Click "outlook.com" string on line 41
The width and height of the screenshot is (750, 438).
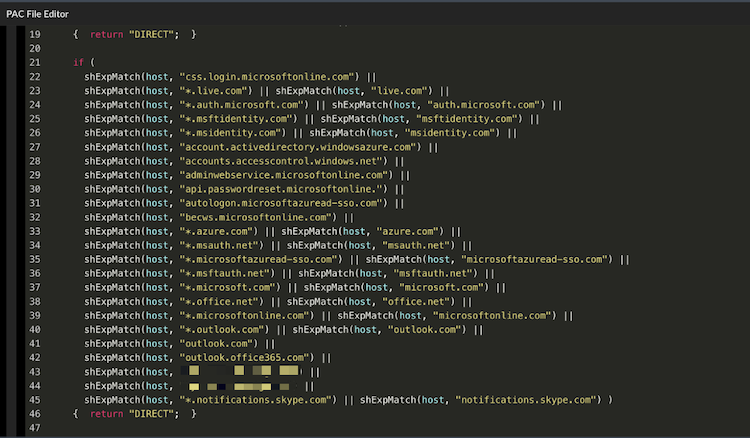219,344
